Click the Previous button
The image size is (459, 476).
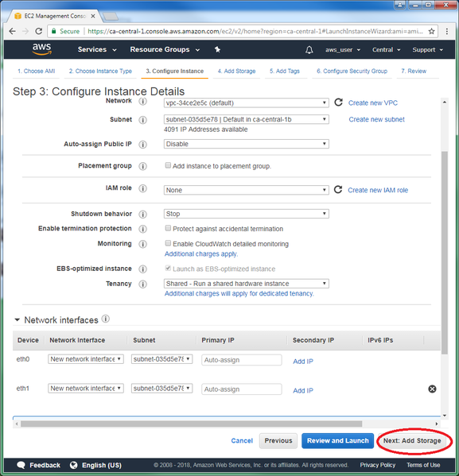coord(278,441)
